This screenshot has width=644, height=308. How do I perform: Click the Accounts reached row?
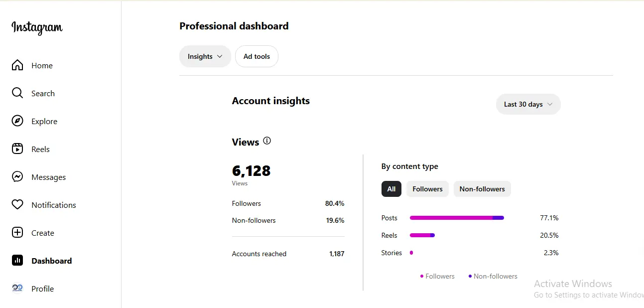coord(288,254)
